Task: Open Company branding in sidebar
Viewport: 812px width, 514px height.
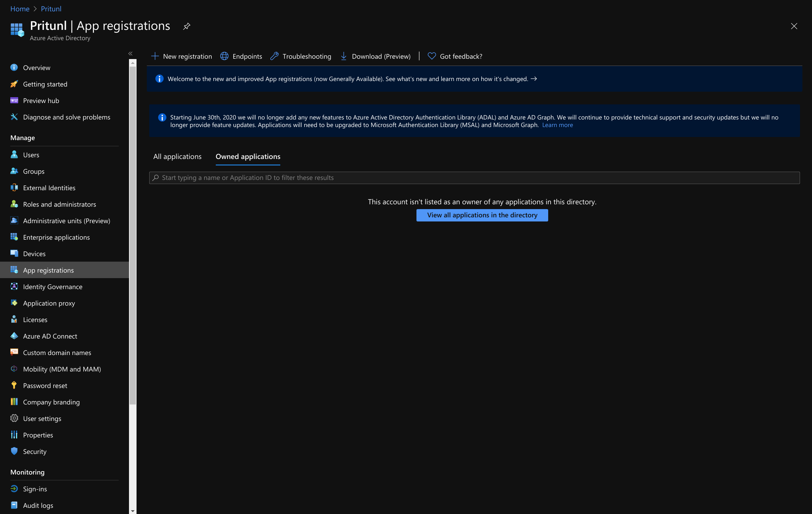Action: click(51, 402)
